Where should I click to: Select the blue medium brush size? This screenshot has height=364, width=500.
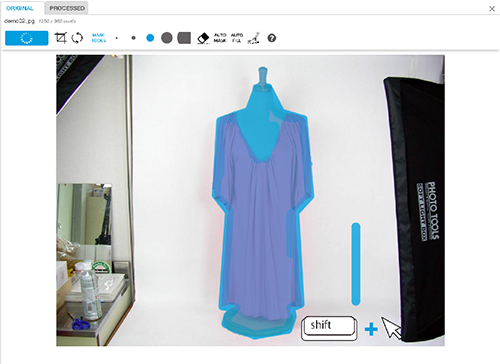coord(150,38)
